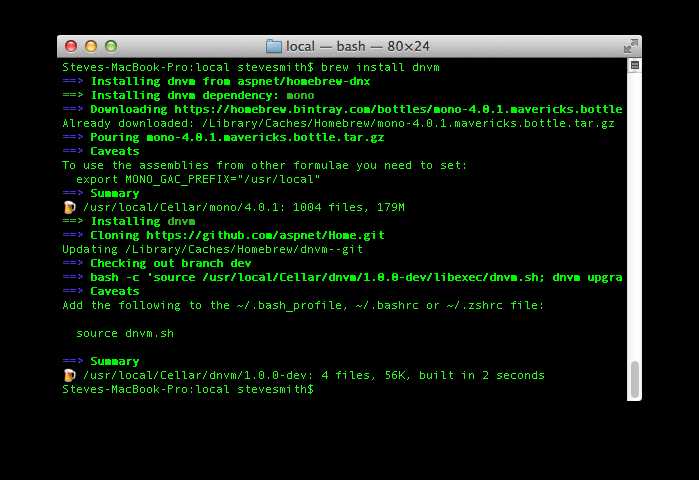This screenshot has width=699, height=480.
Task: Click '/usr/local/Cellar/mono/4.0.1: 1004 files' text
Action: (x=244, y=207)
